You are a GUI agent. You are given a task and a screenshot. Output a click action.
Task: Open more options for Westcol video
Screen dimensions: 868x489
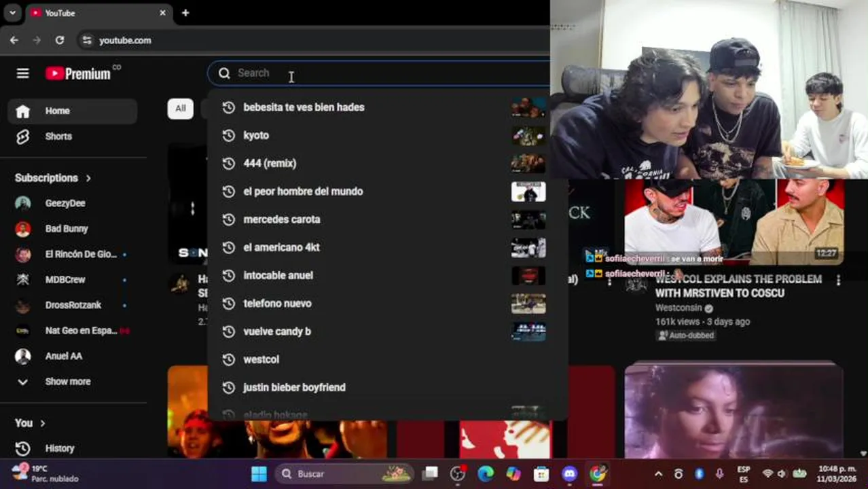click(838, 280)
